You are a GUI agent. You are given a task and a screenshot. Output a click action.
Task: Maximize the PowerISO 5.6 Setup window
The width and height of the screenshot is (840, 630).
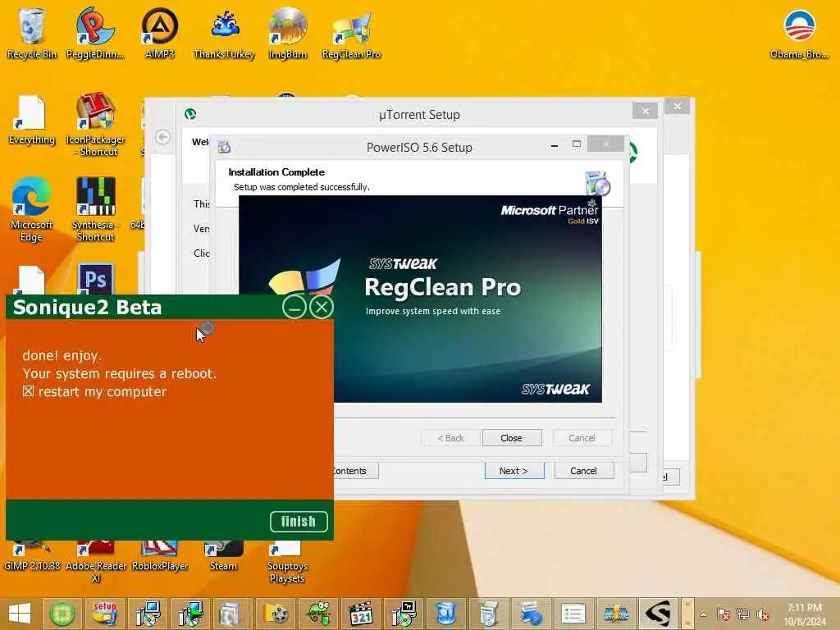point(577,144)
